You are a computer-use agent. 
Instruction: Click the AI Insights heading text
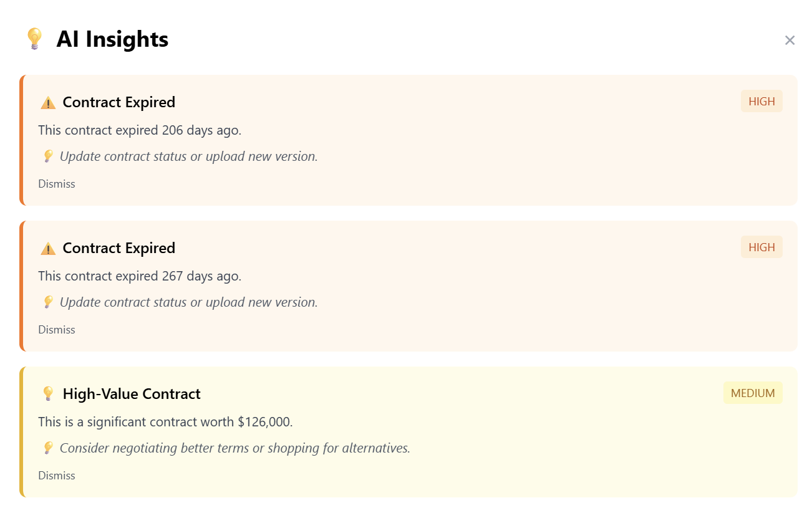[x=112, y=39]
